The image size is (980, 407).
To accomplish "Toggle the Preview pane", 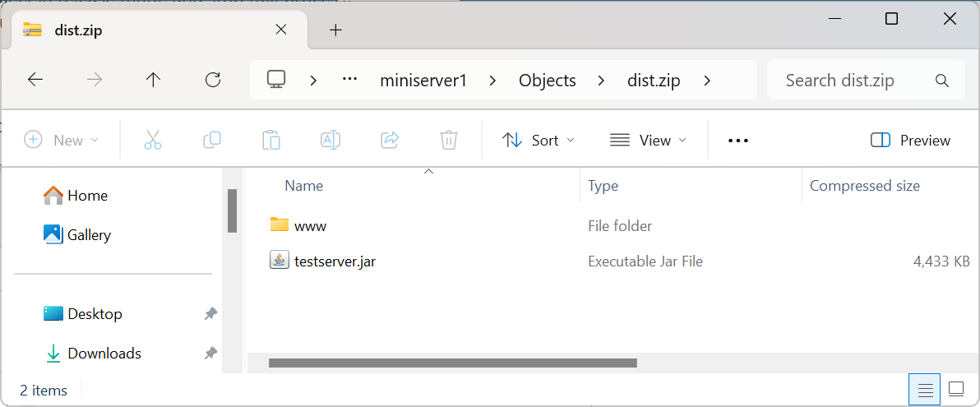I will (910, 141).
